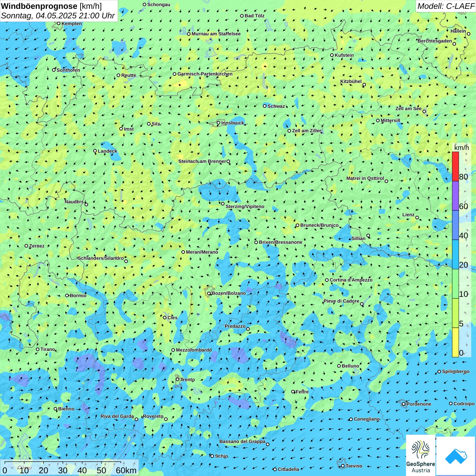Click the Innsbruck city marker
This screenshot has height=476, width=476.
point(219,123)
